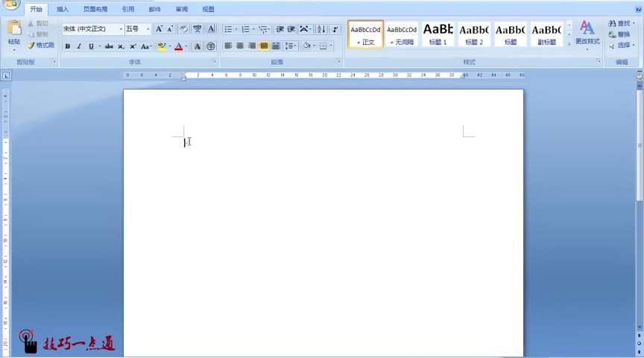
Task: Expand the styles gallery More arrow
Action: pyautogui.click(x=569, y=43)
